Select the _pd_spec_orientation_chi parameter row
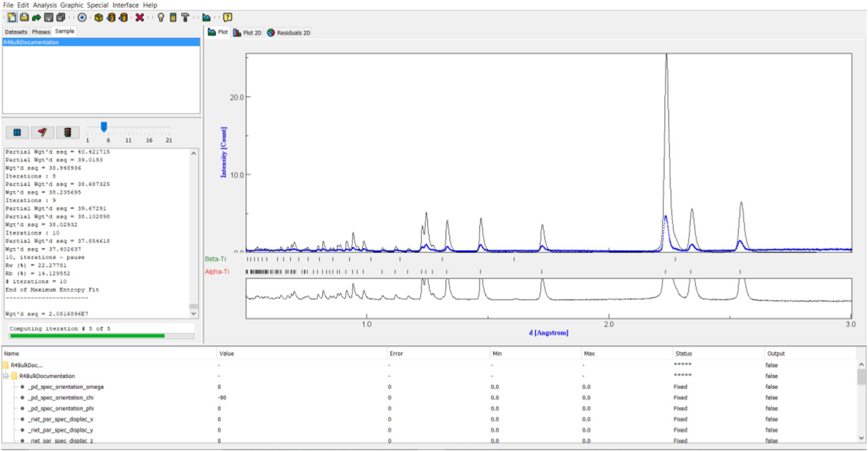This screenshot has width=868, height=451. (x=61, y=398)
